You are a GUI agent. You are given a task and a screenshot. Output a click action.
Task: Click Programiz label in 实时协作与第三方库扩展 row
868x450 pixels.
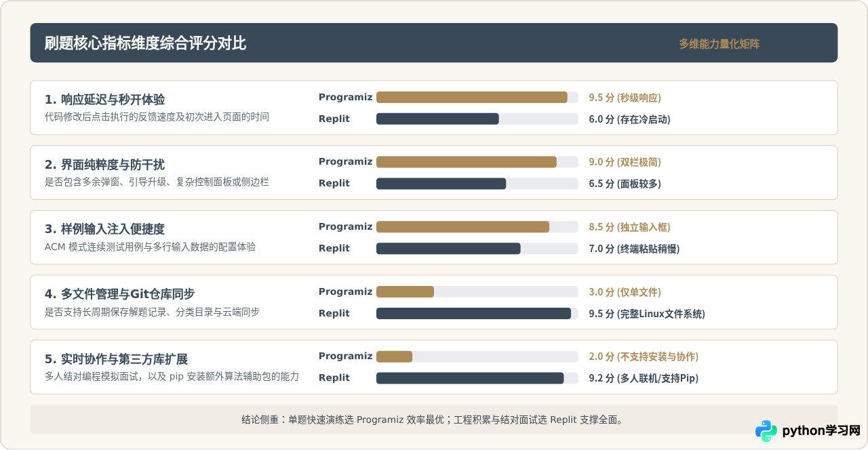(x=346, y=356)
